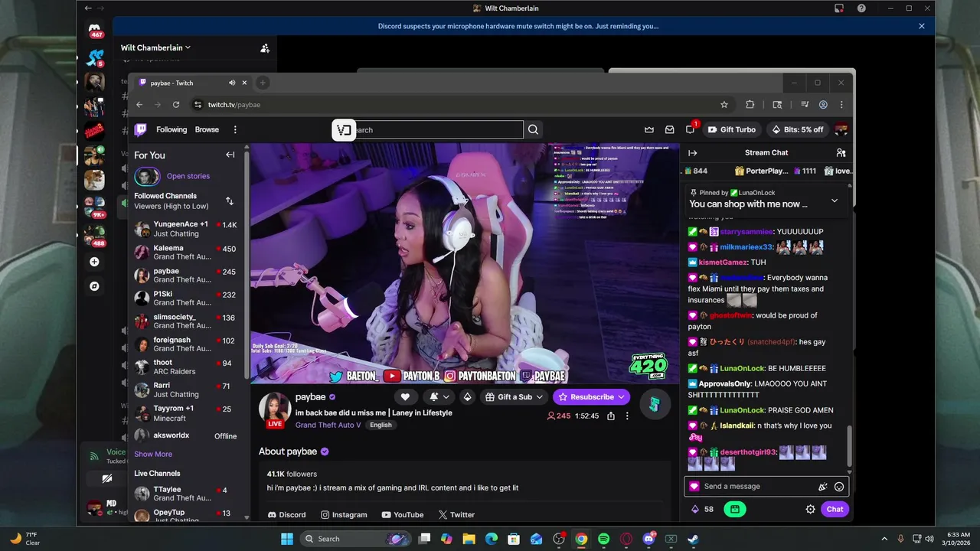Open the Chrome extensions puzzle icon

point(750,105)
